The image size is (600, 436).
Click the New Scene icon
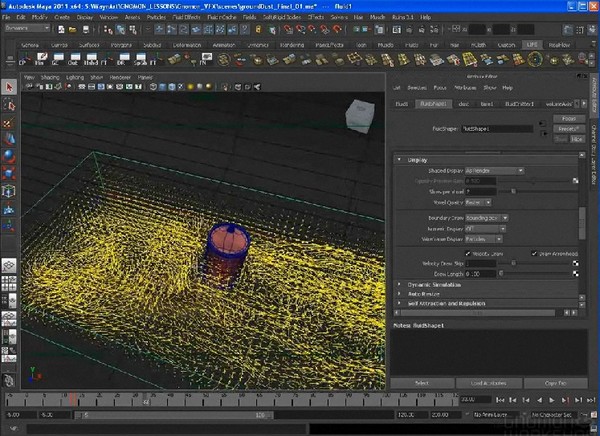[61, 29]
